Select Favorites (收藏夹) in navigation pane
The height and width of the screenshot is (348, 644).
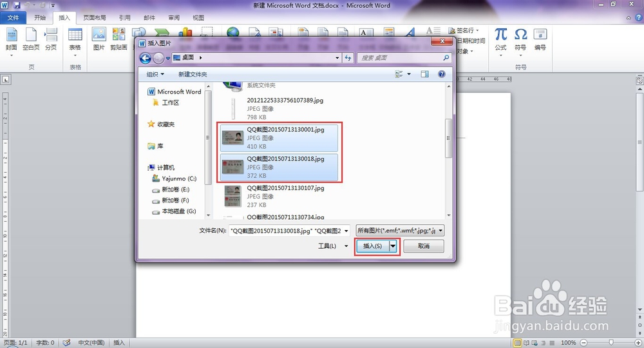click(x=161, y=124)
